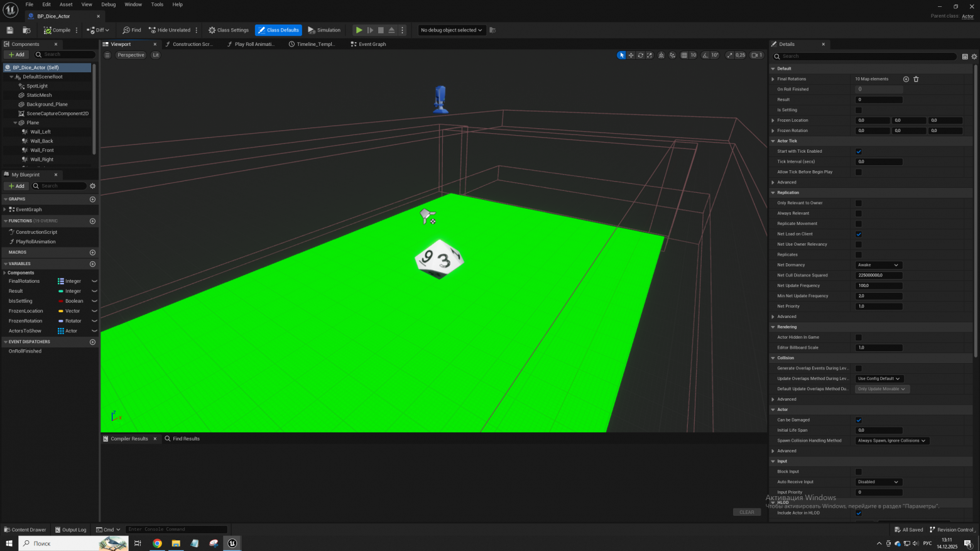Click the Find toolbar icon
This screenshot has height=551, width=980.
[132, 30]
